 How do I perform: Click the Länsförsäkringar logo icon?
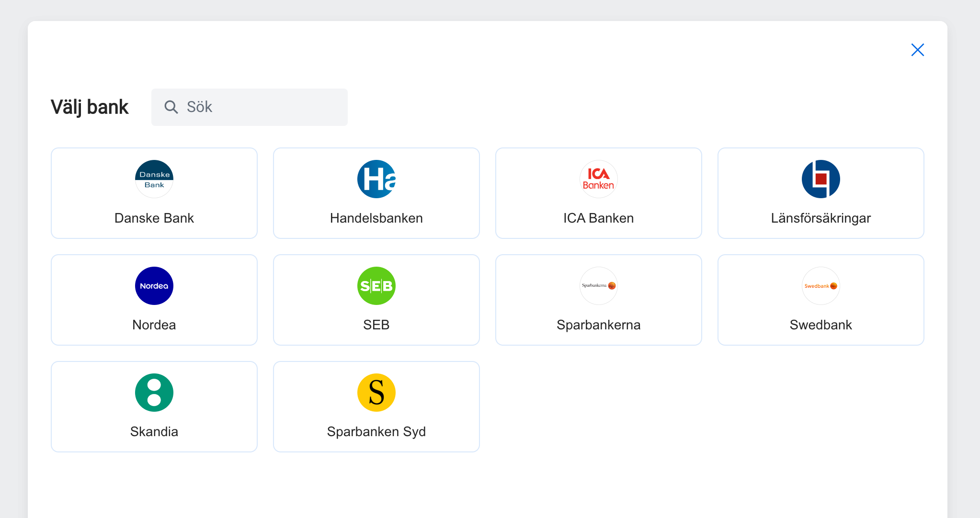pos(821,179)
